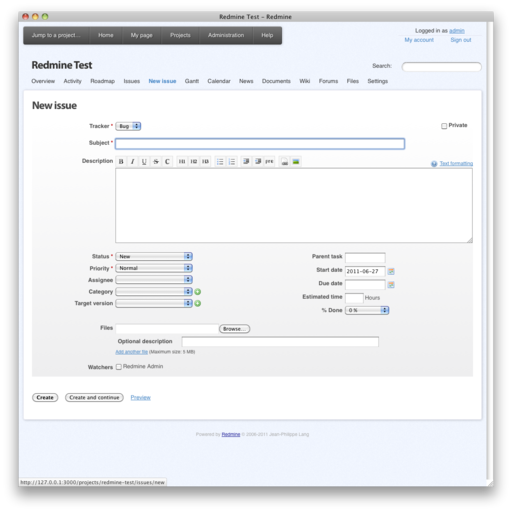Open Projects in the top menu

click(180, 35)
